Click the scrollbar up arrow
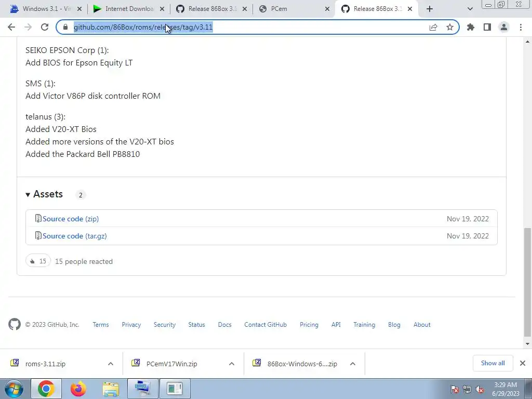The image size is (532, 399). coord(527,42)
